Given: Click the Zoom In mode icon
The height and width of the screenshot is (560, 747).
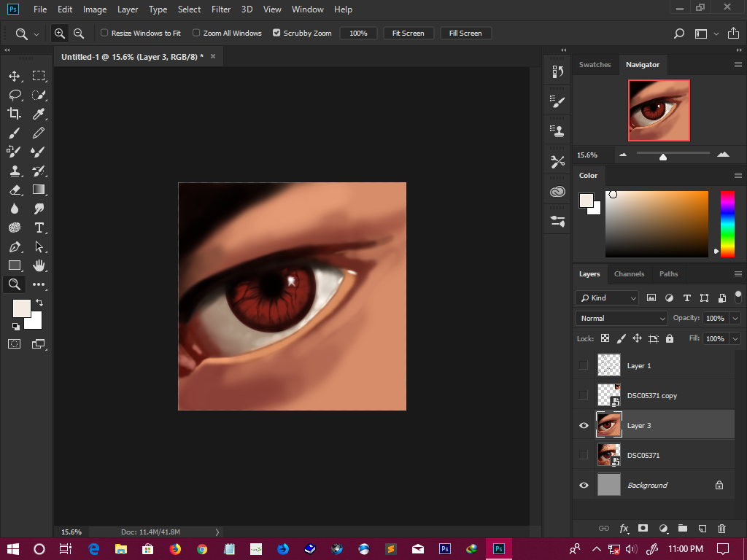Looking at the screenshot, I should coord(60,34).
